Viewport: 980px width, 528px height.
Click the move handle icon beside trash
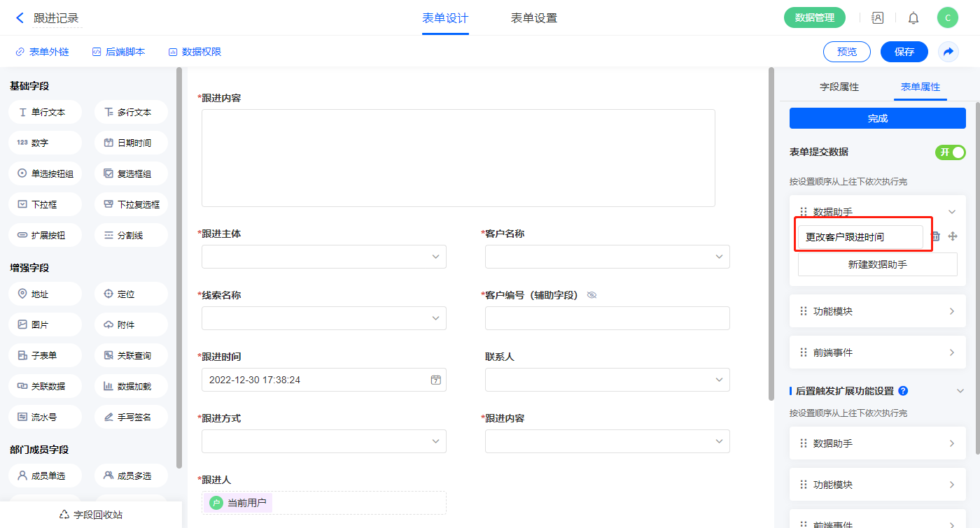(x=953, y=237)
